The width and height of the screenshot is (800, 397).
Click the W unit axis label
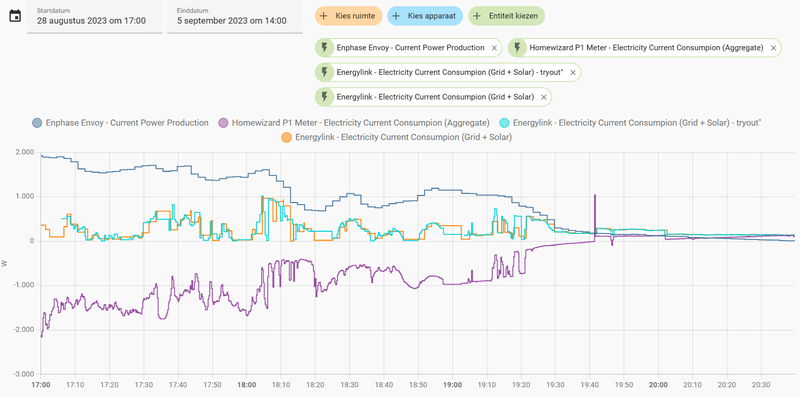pos(5,264)
